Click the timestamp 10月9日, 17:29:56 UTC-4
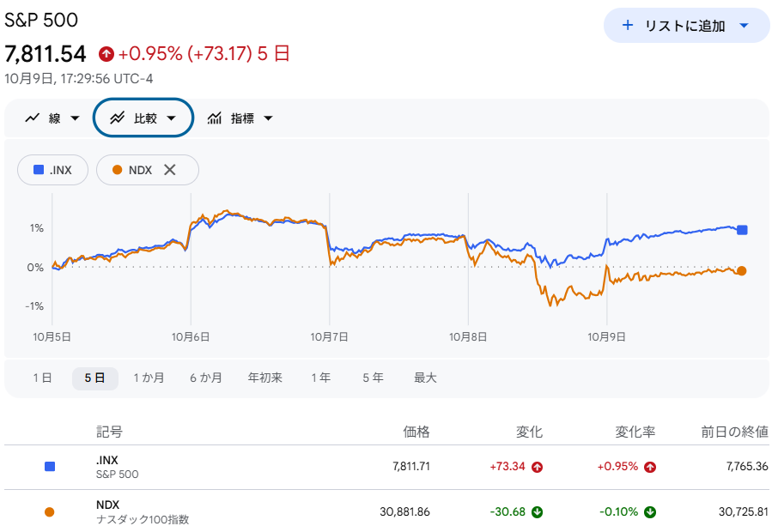 coord(79,79)
